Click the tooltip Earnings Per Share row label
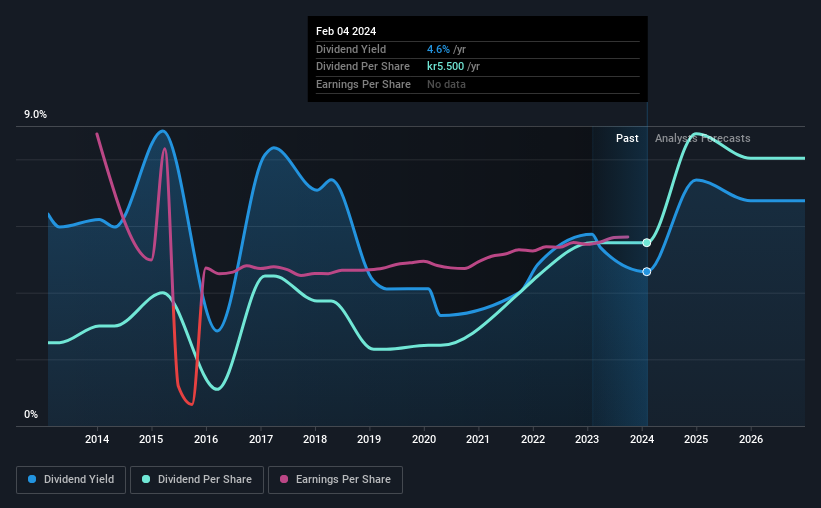The height and width of the screenshot is (508, 821). 363,84
